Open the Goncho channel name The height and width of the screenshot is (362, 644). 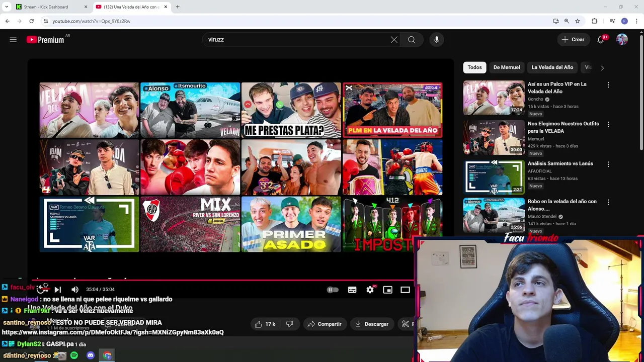pos(535,99)
